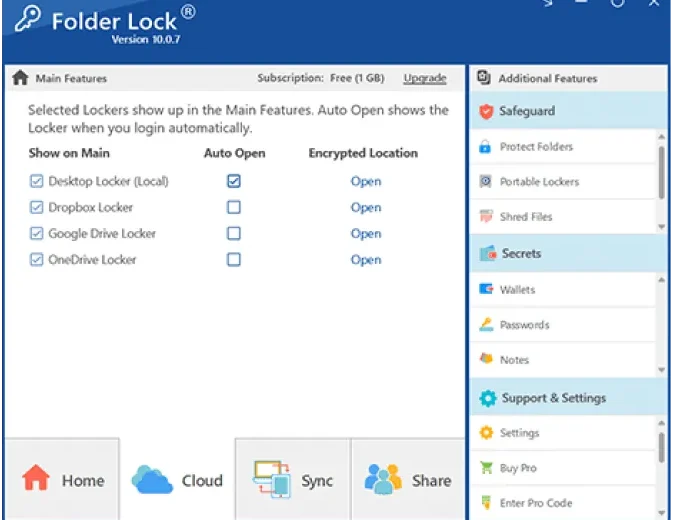This screenshot has width=673, height=520.
Task: Enable Auto Open for OneDrive Locker
Action: pos(234,260)
